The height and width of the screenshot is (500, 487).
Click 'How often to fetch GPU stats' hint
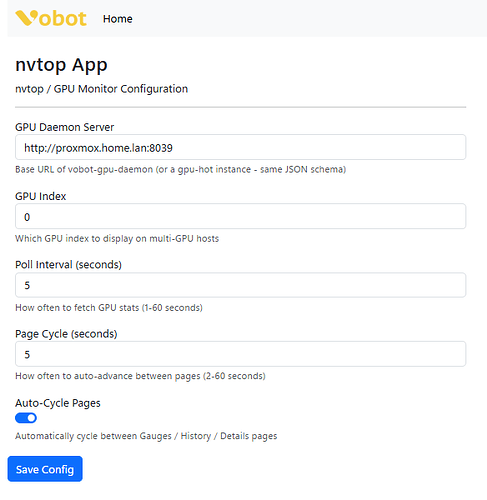(109, 308)
